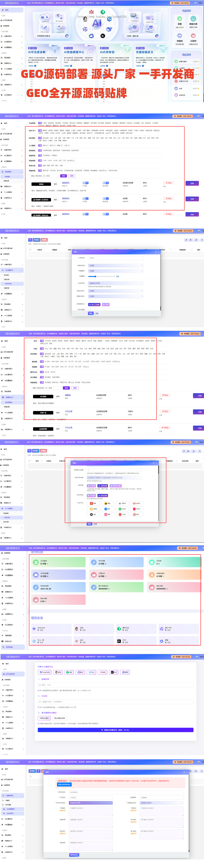The width and height of the screenshot is (204, 868).
Task: Choose the 需生成建议报告 option in the diagnosis form
Action: [x=60, y=718]
